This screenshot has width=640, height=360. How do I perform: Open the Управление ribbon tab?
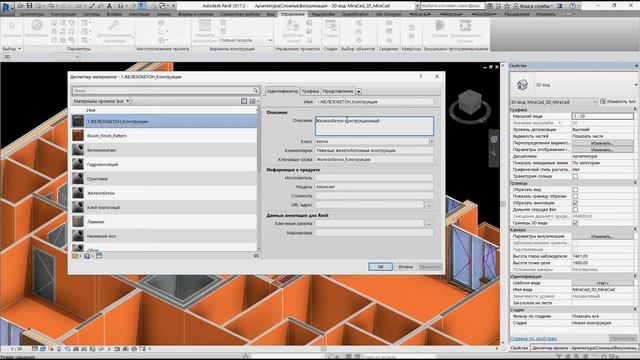tap(292, 14)
